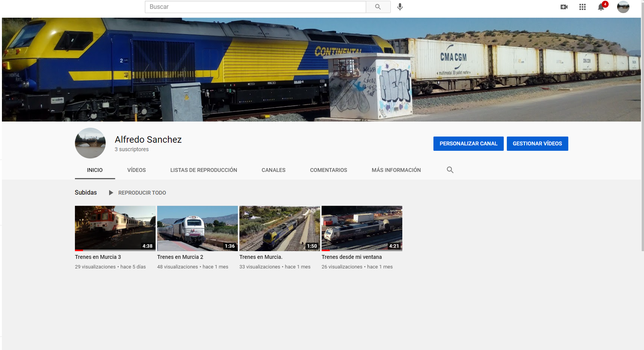Open Trenes en Murcia 2 thumbnail

point(198,228)
